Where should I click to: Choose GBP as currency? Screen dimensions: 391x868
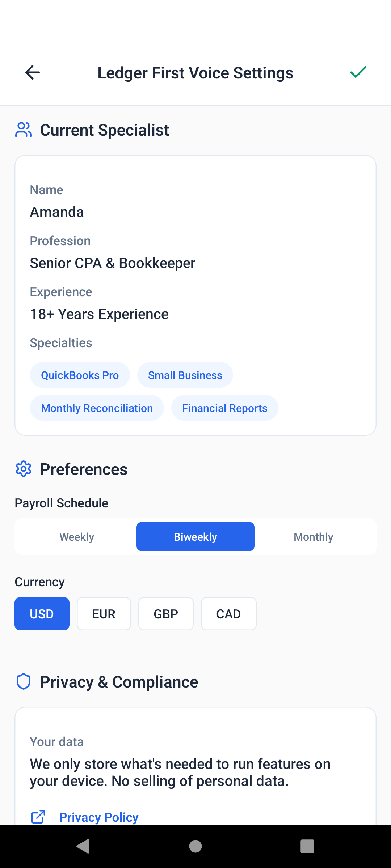pos(166,614)
